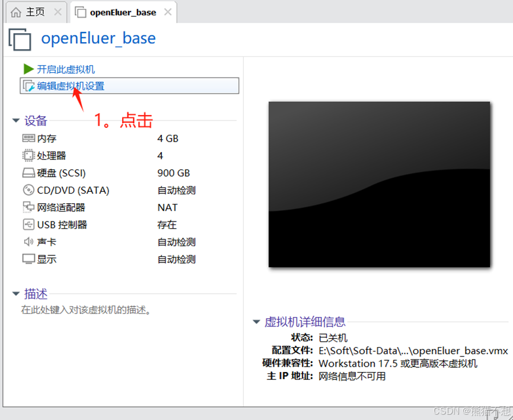Close the openEluer_base tab
This screenshot has width=513, height=420.
[x=168, y=12]
